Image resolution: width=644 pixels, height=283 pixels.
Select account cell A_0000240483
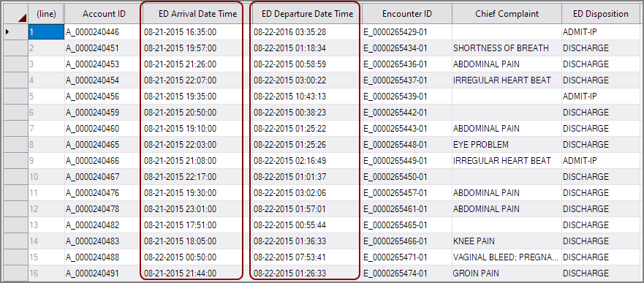(104, 241)
